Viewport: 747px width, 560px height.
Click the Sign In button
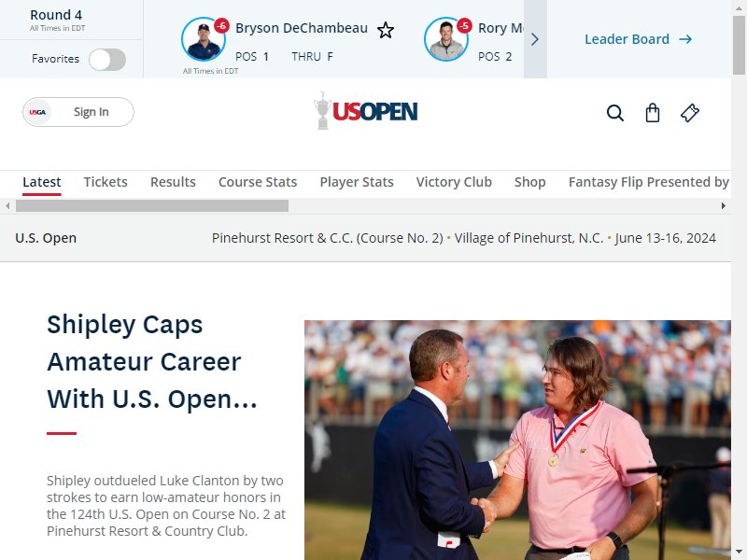pos(78,112)
